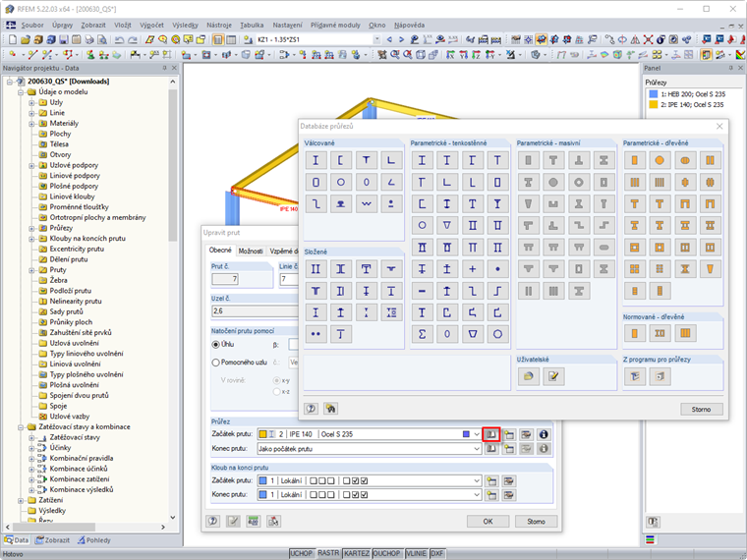Choose sheet pile wavy section icon in Válcované

click(x=366, y=203)
